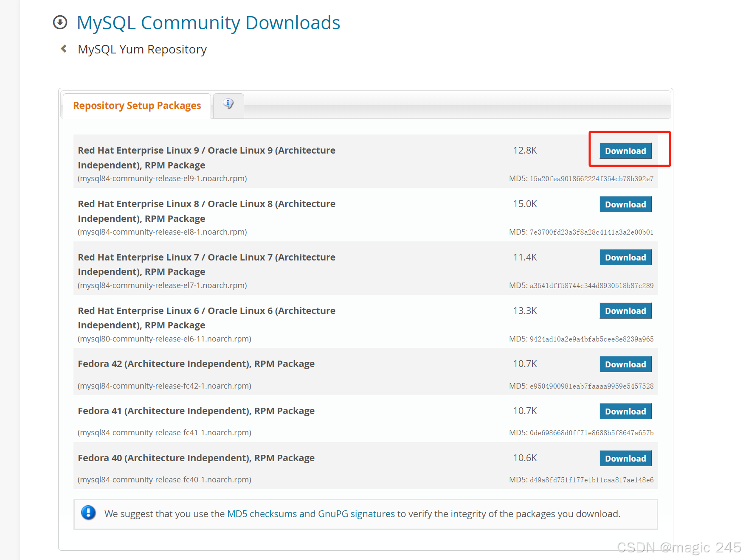Image resolution: width=743 pixels, height=560 pixels.
Task: Click the filename mysql80-community-release-el6-11.noarch.rpm
Action: point(164,339)
